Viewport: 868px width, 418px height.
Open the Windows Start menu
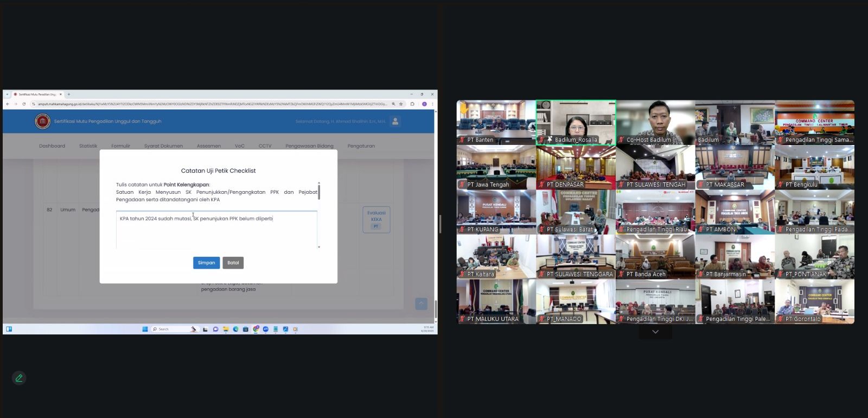point(145,329)
